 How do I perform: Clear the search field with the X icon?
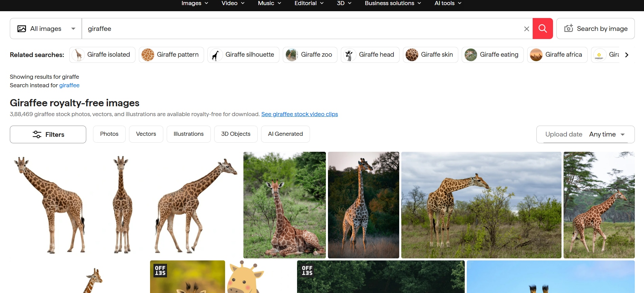(527, 29)
